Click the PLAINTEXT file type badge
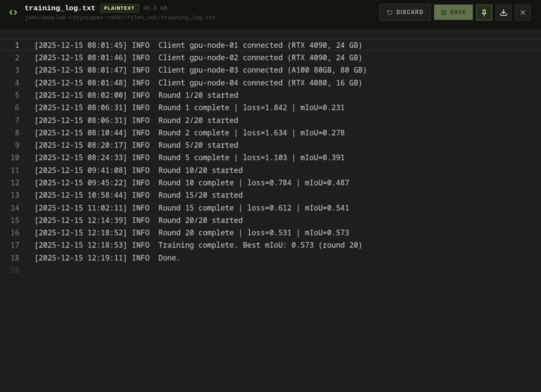The image size is (541, 392). 119,8
